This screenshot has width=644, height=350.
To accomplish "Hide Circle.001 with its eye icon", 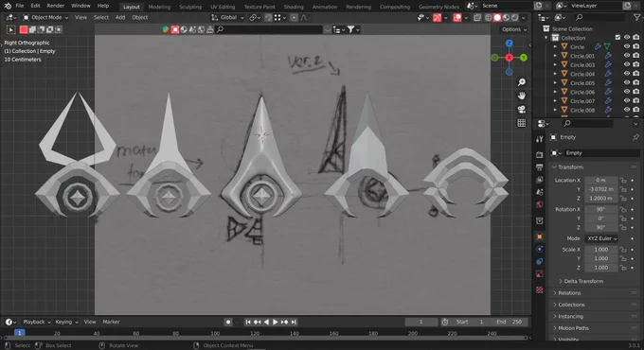I will click(x=627, y=56).
